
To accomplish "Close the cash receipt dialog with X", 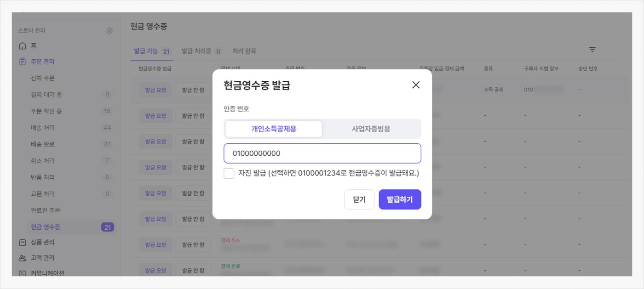I will tap(416, 85).
